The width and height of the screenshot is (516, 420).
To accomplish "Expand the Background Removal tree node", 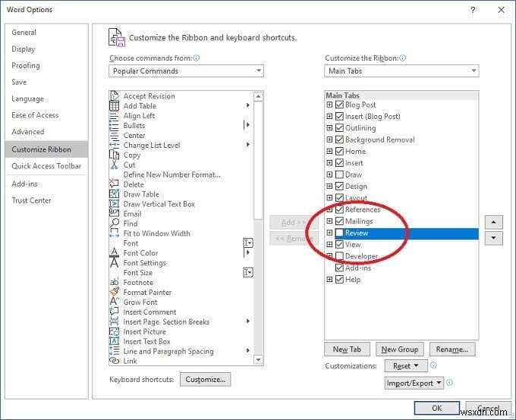I will (329, 139).
